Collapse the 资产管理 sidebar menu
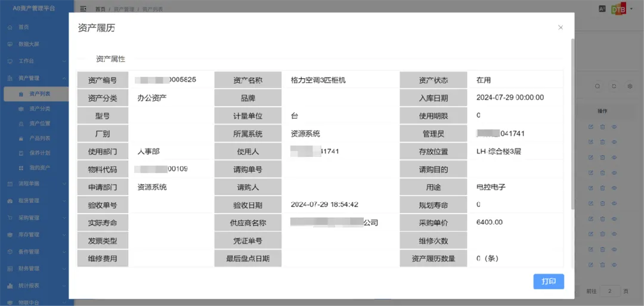This screenshot has width=644, height=306. pyautogui.click(x=34, y=78)
